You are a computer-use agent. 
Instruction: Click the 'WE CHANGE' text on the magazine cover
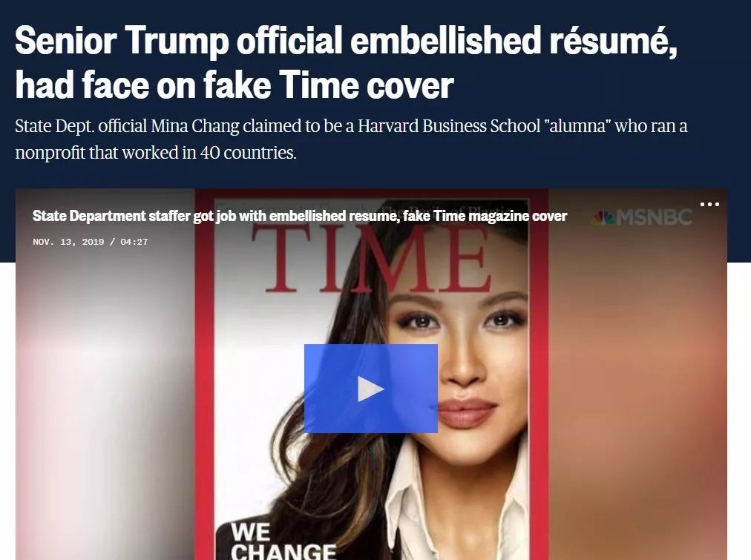pos(283,541)
